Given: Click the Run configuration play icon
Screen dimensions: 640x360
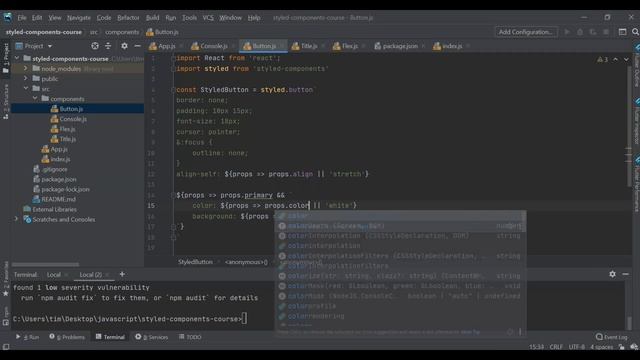Looking at the screenshot, I should tap(567, 32).
